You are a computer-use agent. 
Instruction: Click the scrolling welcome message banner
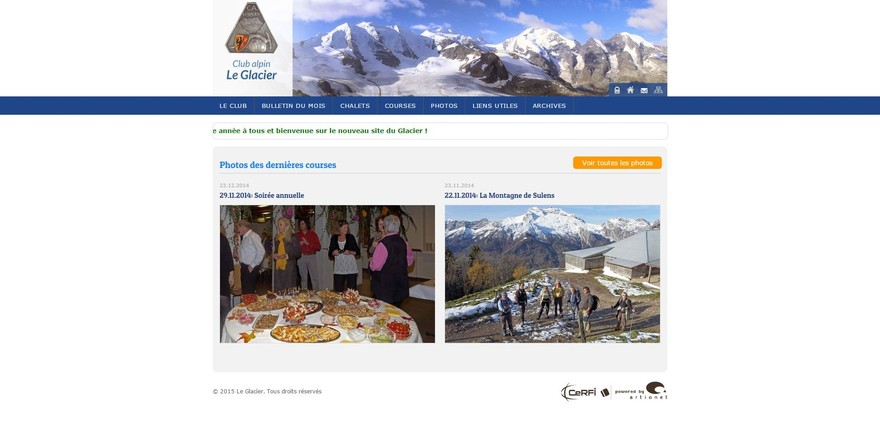coord(440,131)
